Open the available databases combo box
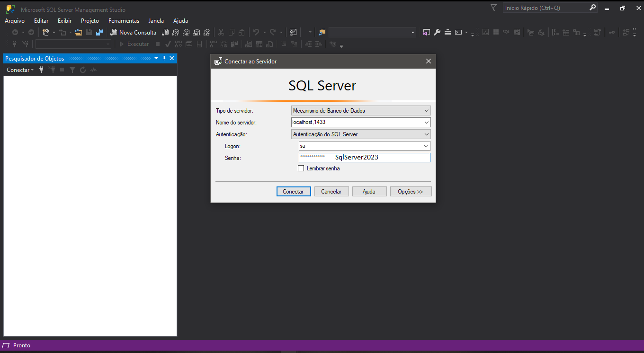 coord(73,44)
